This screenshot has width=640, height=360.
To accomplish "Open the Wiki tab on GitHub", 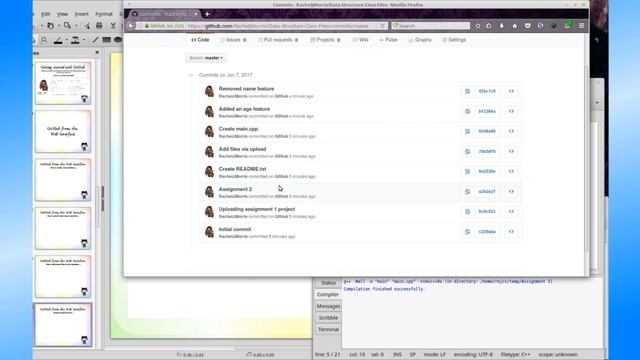I will pos(360,40).
